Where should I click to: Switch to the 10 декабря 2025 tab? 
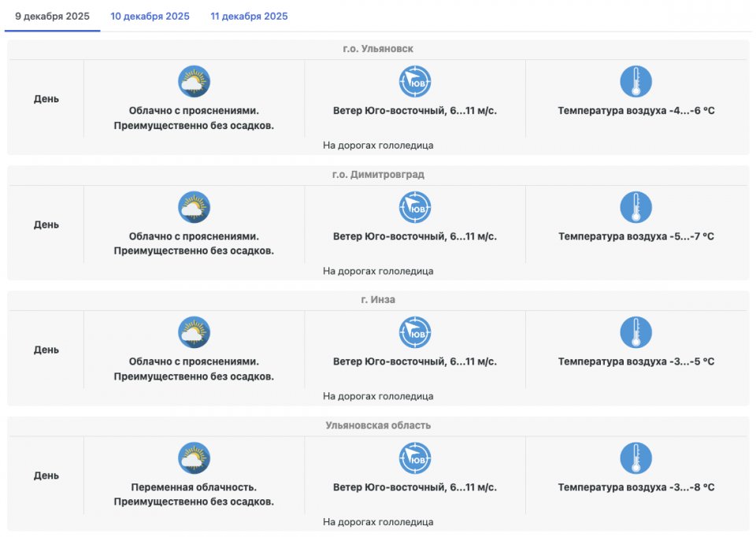click(x=150, y=17)
